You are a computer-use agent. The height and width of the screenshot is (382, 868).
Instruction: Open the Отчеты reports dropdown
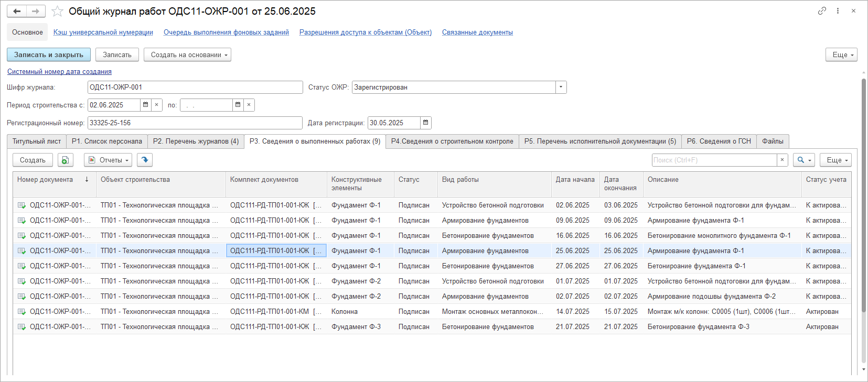[x=108, y=160]
